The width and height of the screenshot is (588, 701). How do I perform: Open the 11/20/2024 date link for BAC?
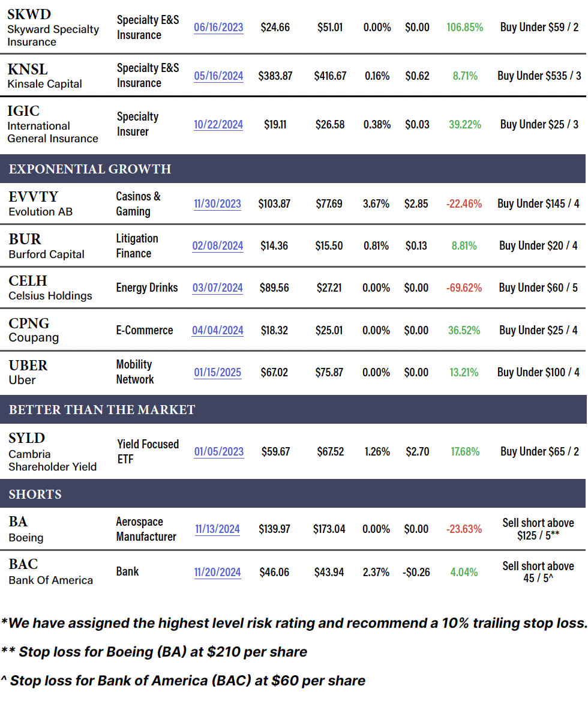point(217,572)
